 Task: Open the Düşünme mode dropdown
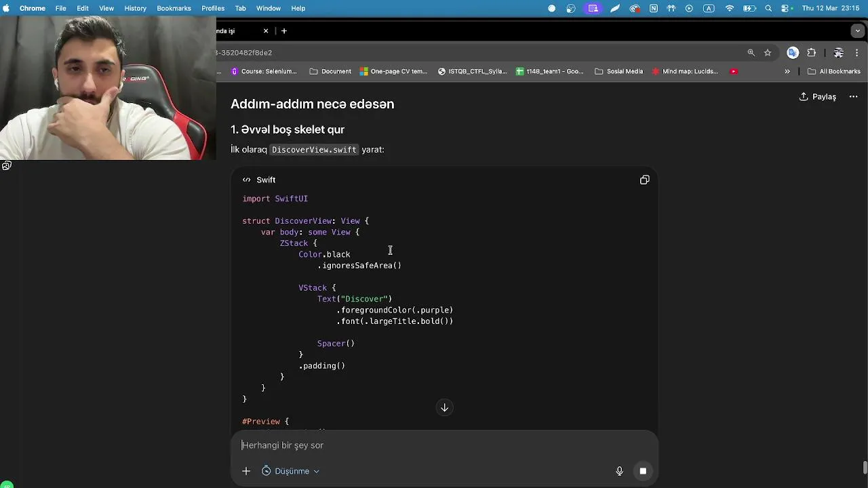[x=291, y=471]
